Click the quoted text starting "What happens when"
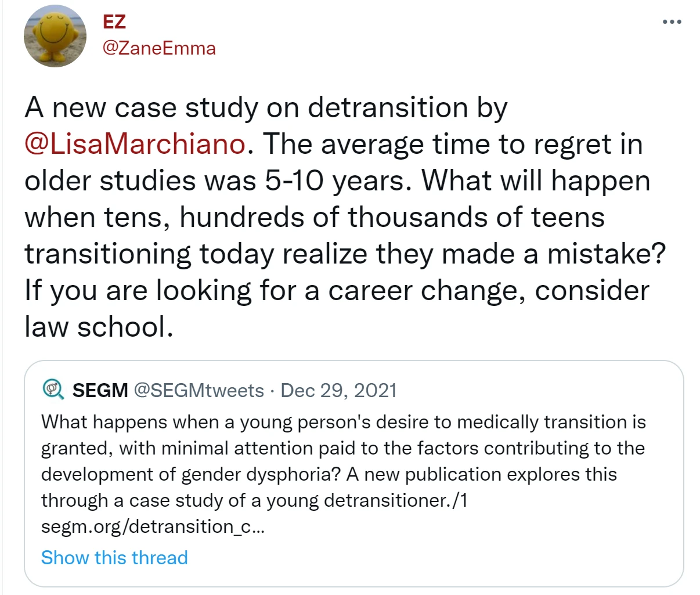The image size is (700, 595). coord(343,422)
